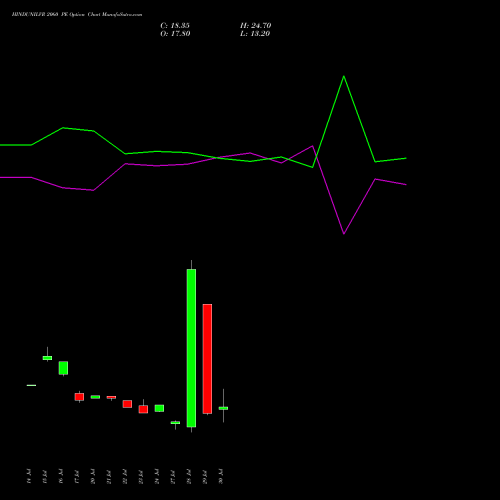Select the red candlestick for 23 Jul

click(x=143, y=409)
